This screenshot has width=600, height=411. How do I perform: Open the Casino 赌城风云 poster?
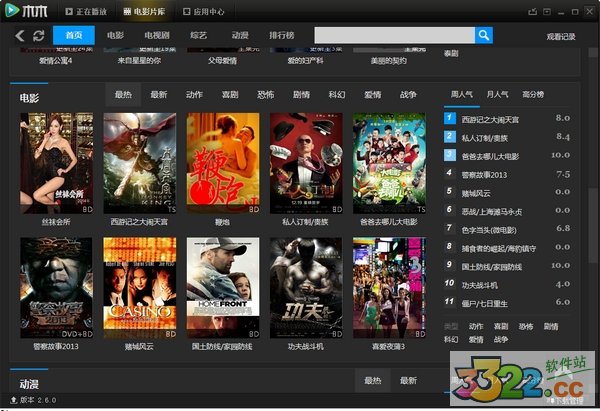click(x=140, y=288)
